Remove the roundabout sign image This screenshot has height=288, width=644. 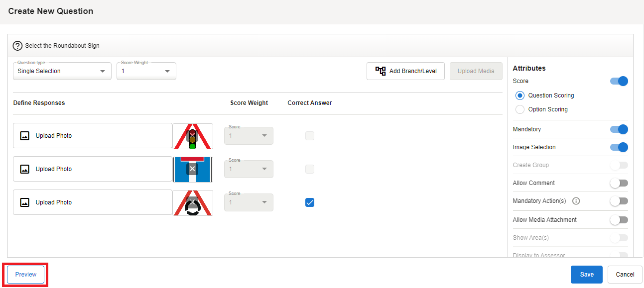point(192,202)
